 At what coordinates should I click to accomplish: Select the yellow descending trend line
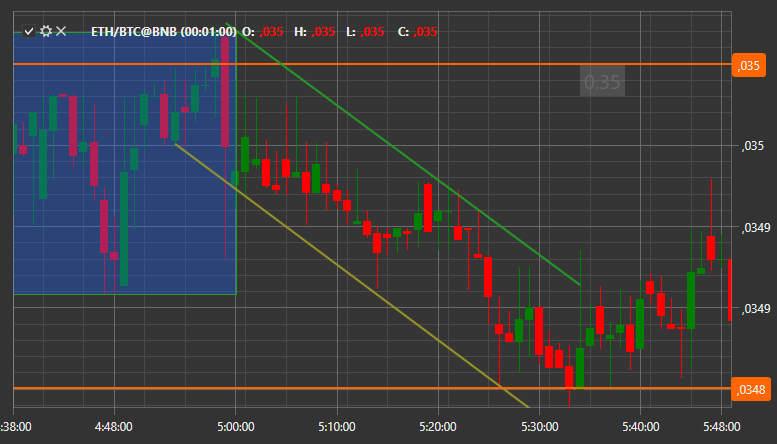tap(352, 276)
